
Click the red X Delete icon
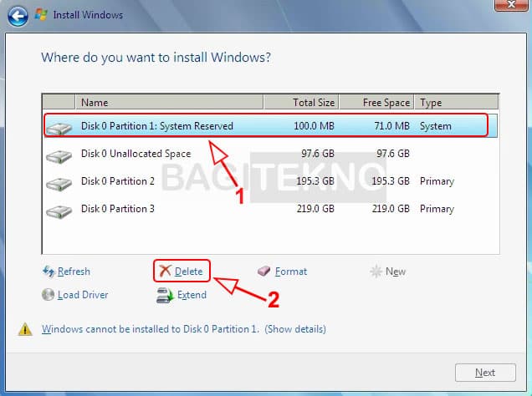[165, 271]
